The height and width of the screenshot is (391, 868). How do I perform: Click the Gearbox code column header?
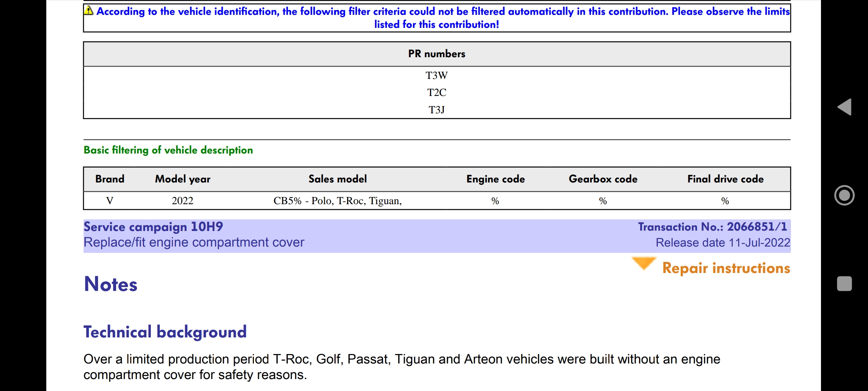(x=603, y=179)
